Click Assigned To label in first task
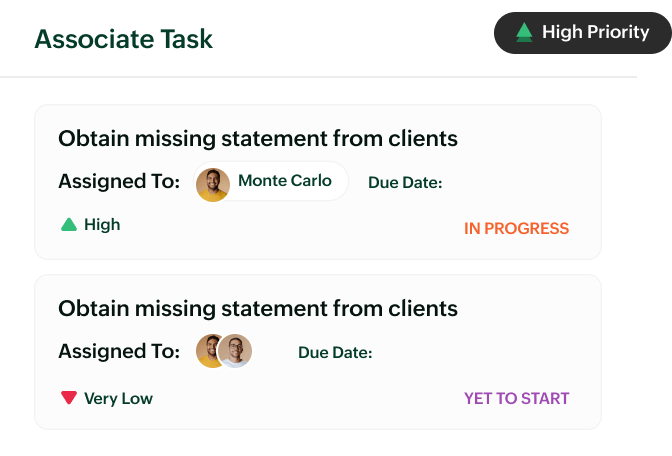672x456 pixels. pyautogui.click(x=119, y=182)
